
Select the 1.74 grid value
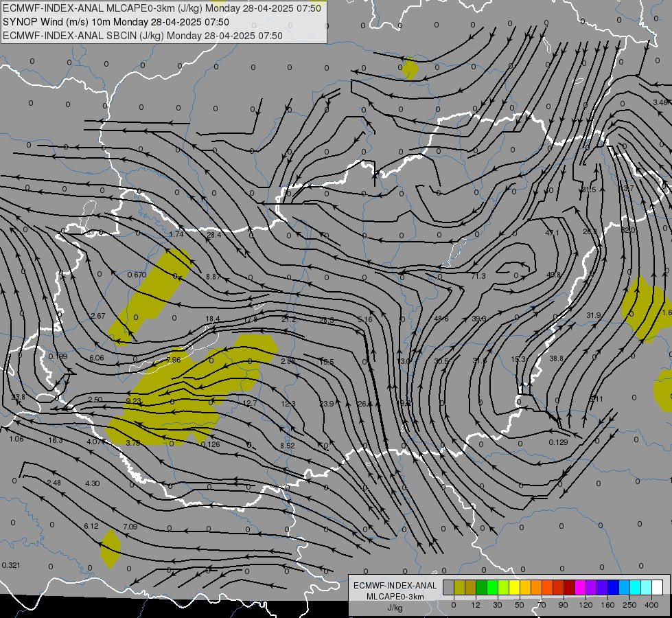coord(176,233)
